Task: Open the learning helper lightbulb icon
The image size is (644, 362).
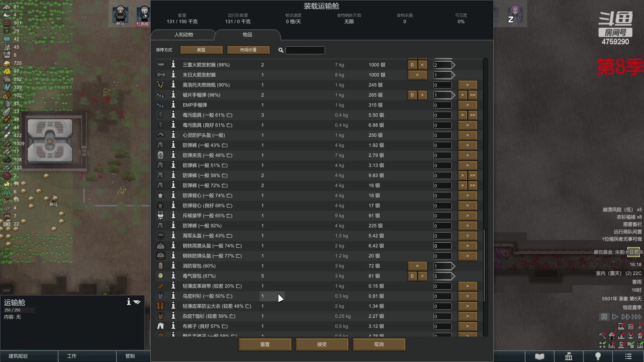Action: [598, 356]
